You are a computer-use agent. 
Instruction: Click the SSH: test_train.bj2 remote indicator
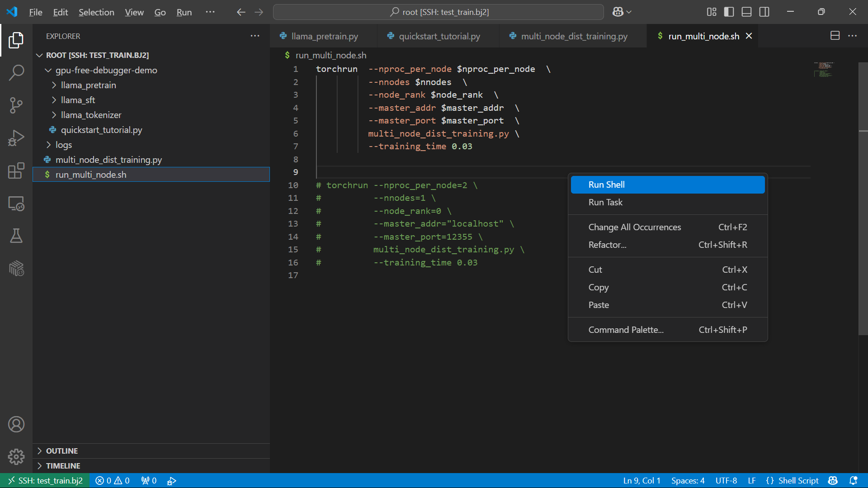pyautogui.click(x=45, y=480)
